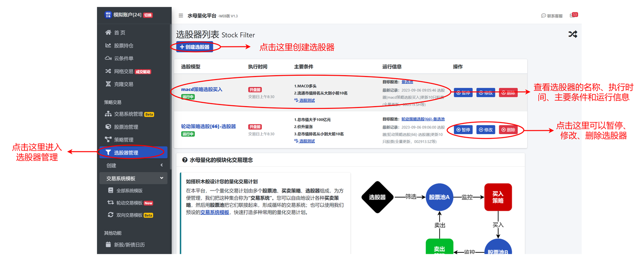
Task: Open 股票池管理 in sidebar
Action: point(126,127)
